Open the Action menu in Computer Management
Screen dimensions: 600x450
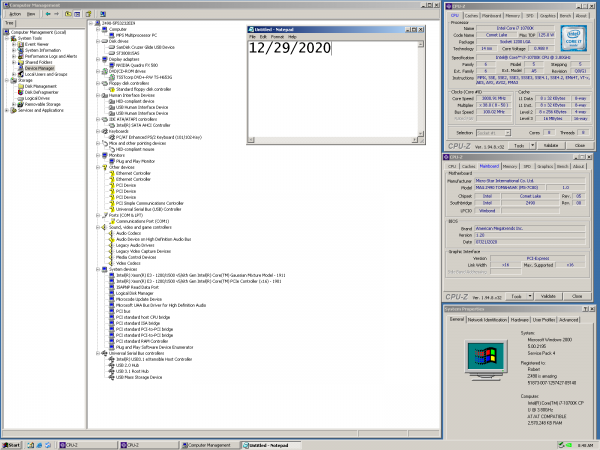11,15
